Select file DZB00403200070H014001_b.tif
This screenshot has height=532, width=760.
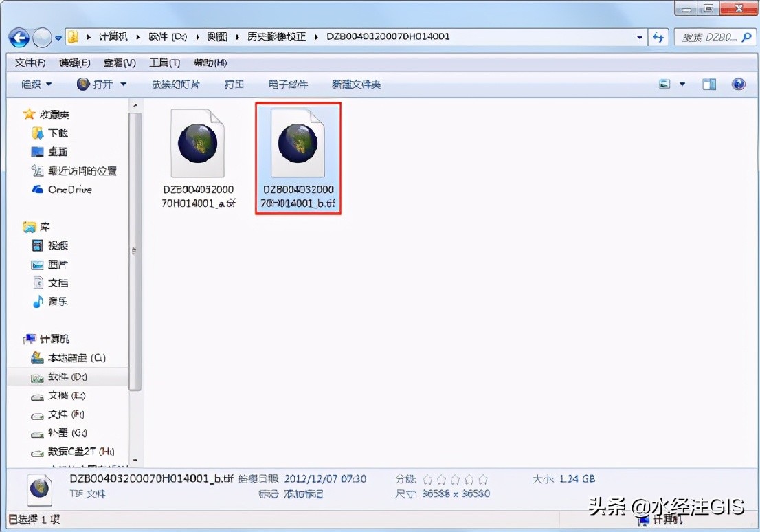click(298, 158)
